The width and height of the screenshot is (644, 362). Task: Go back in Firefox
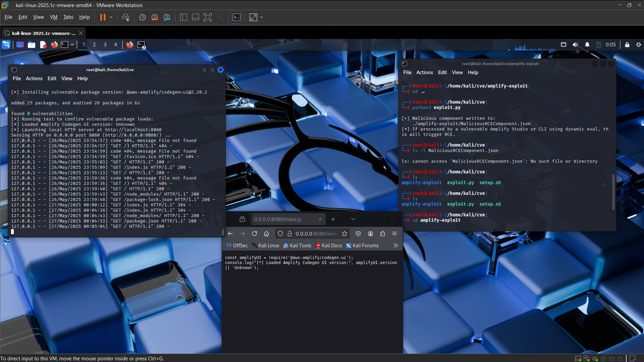click(x=230, y=234)
